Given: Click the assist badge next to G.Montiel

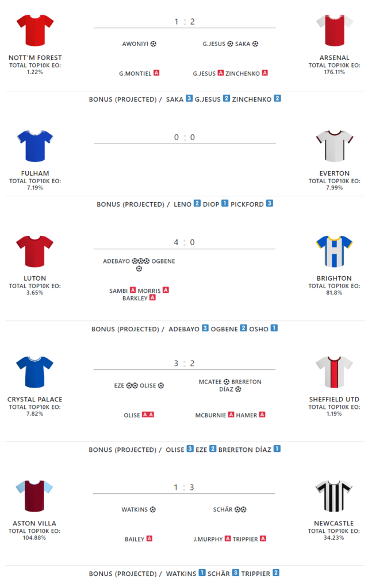Looking at the screenshot, I should pos(156,73).
